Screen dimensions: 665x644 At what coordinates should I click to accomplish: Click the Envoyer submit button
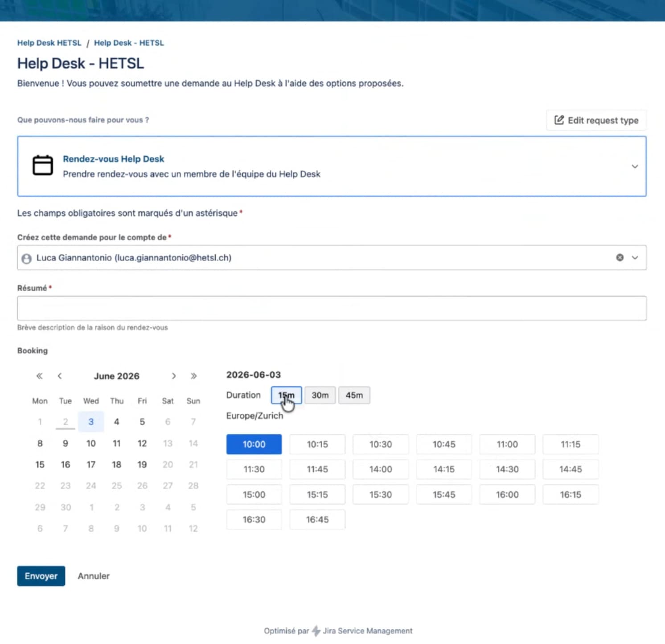pyautogui.click(x=41, y=576)
